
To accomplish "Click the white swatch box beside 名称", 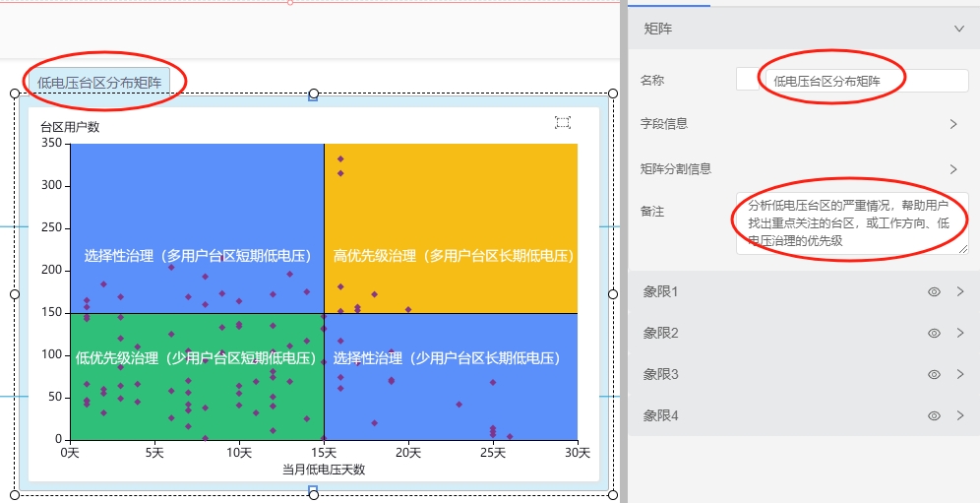I will click(x=747, y=81).
